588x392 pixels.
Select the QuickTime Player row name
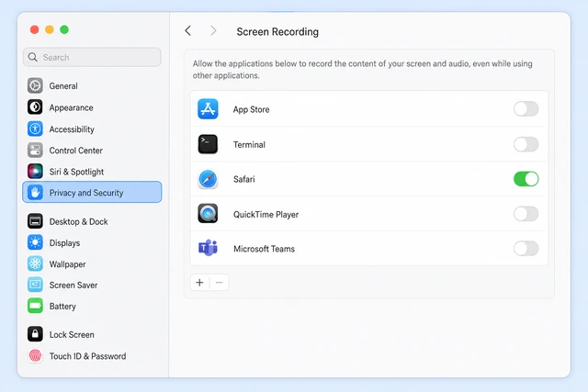pos(266,215)
